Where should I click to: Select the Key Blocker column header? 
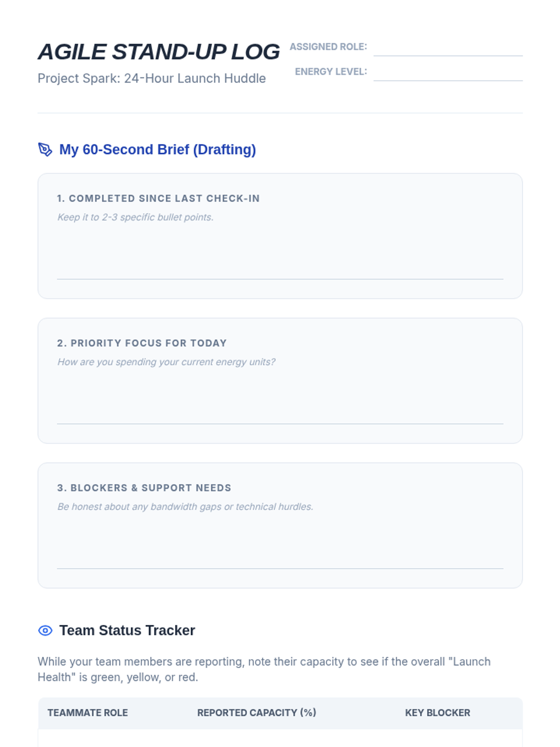[x=438, y=713]
